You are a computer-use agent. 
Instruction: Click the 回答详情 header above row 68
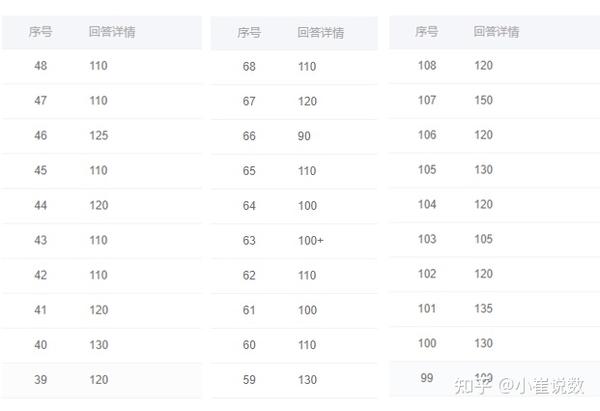pos(320,32)
